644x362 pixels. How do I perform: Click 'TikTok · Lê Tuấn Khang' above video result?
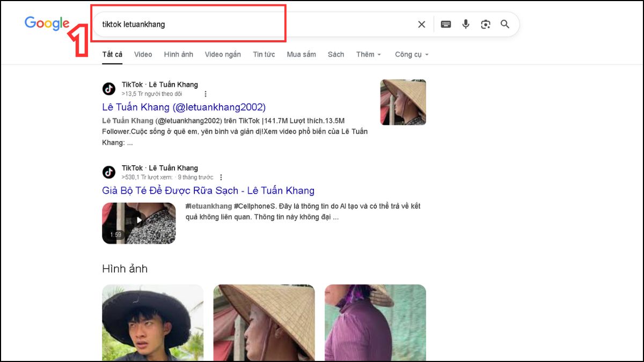pos(160,168)
